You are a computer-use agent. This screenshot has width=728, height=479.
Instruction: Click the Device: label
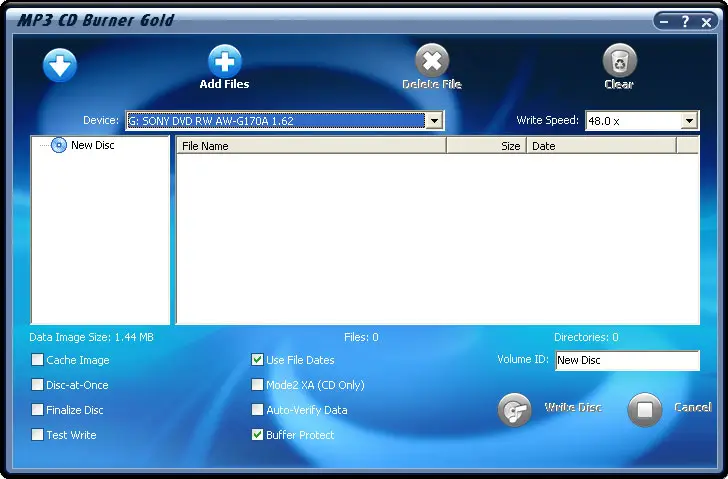(x=101, y=120)
